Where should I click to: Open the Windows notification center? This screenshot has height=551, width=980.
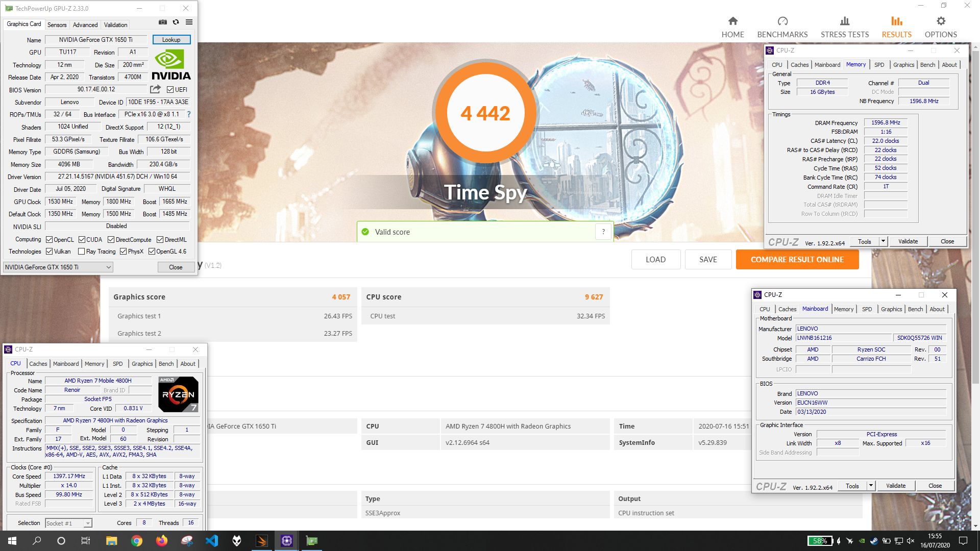[963, 541]
